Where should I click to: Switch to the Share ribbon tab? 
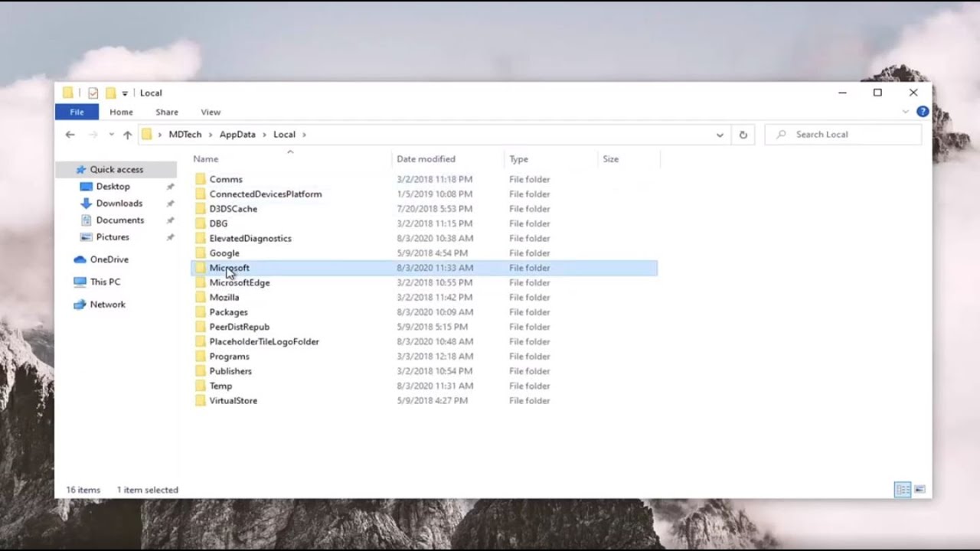(167, 112)
